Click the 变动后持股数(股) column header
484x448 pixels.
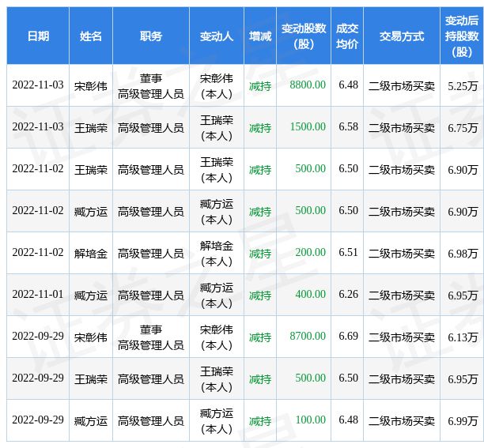(x=462, y=36)
